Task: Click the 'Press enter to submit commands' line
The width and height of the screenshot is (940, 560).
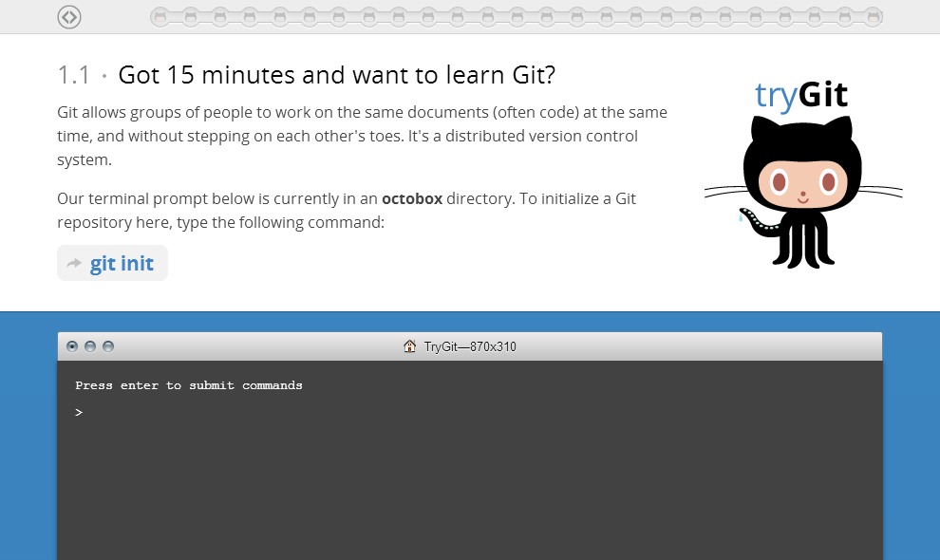Action: [x=189, y=385]
